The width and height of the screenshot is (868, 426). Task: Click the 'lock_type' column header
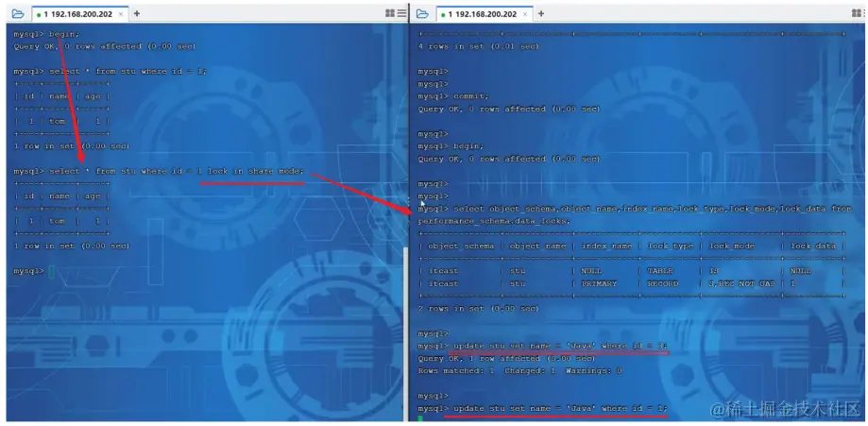pos(671,246)
